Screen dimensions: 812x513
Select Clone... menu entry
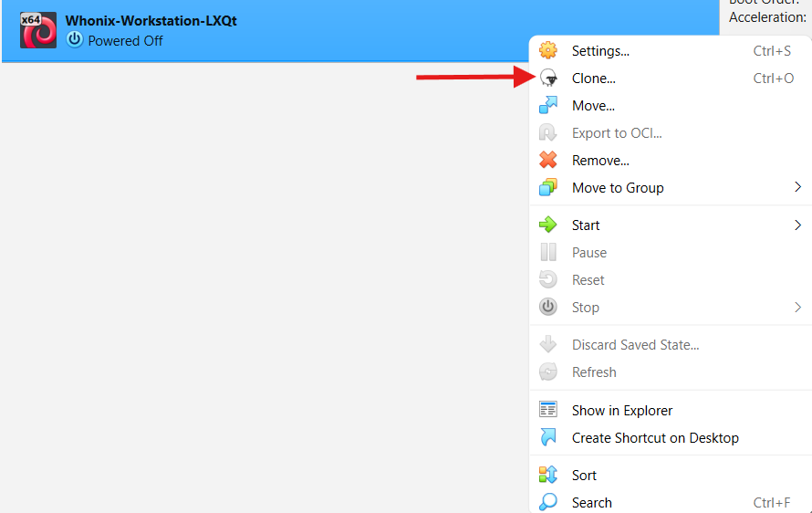593,79
